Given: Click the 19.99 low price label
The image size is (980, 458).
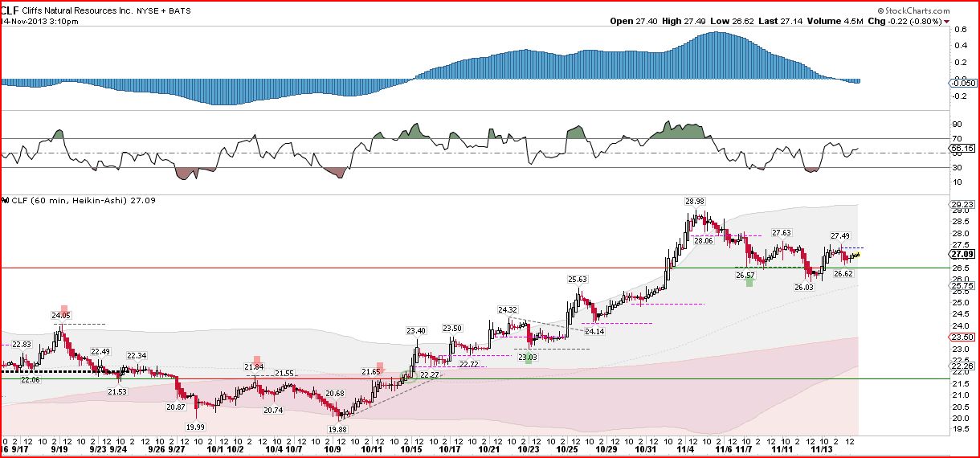Looking at the screenshot, I should click(x=195, y=427).
